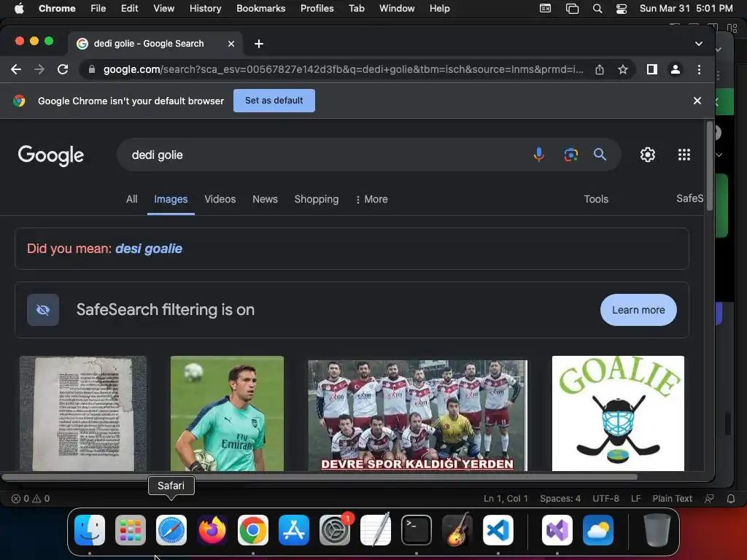The width and height of the screenshot is (747, 560).
Task: Expand the More search categories
Action: click(x=371, y=199)
